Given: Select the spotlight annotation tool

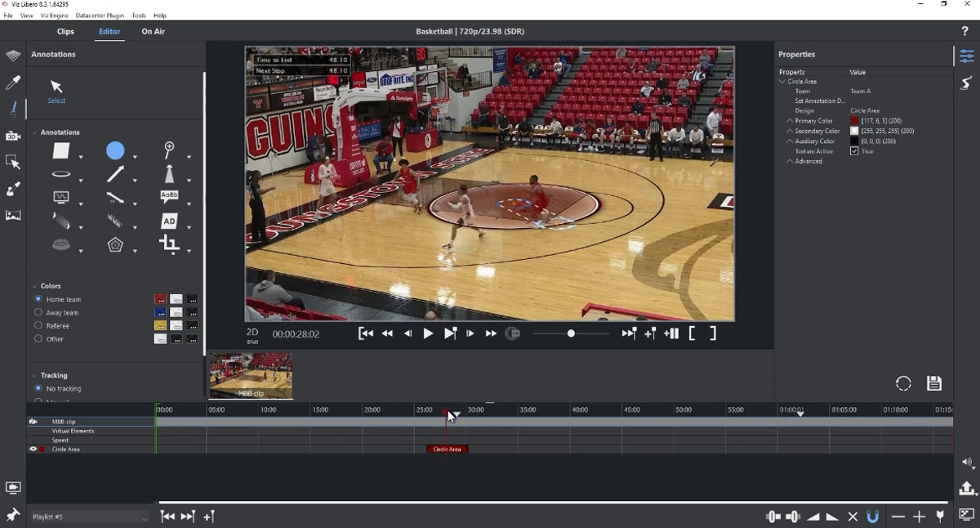Looking at the screenshot, I should click(x=169, y=174).
